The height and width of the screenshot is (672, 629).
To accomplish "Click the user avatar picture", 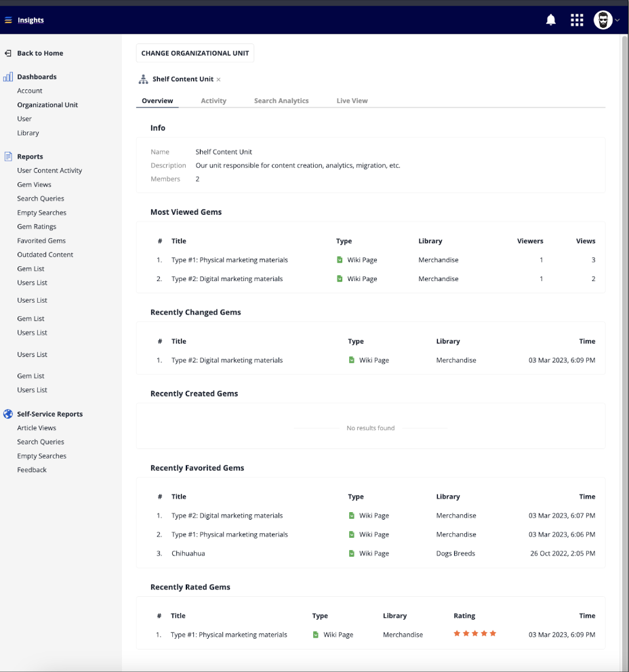I will pyautogui.click(x=603, y=20).
